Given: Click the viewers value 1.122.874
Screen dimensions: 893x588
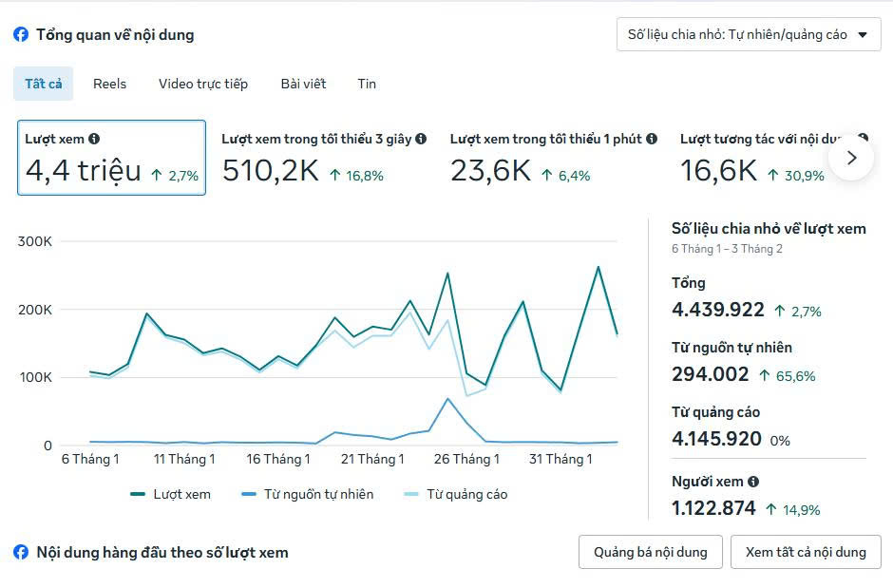Looking at the screenshot, I should [x=713, y=508].
